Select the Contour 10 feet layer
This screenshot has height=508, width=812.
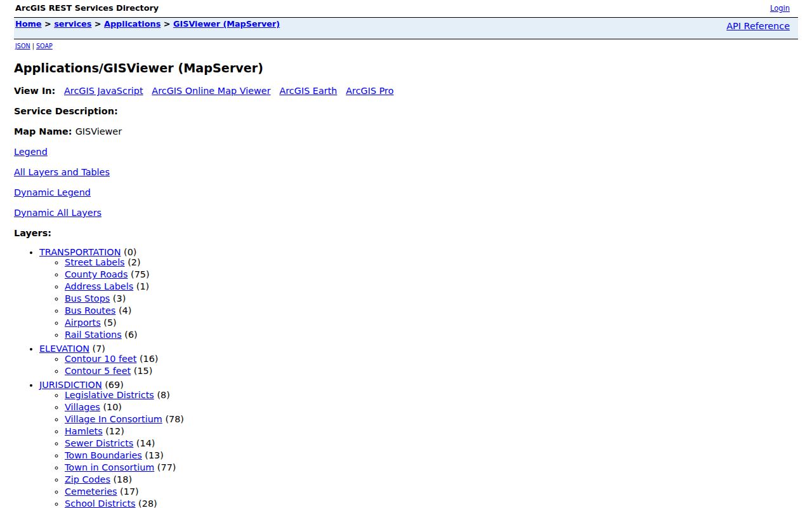click(100, 359)
